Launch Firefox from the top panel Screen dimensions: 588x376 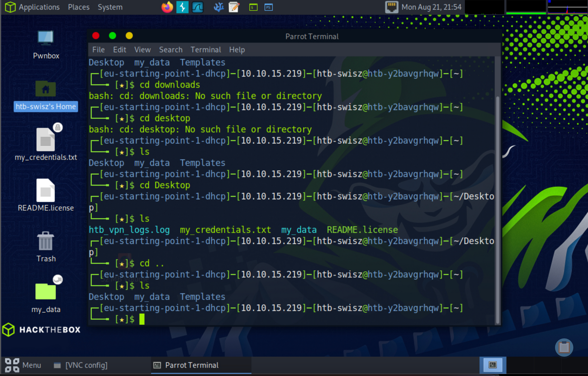click(167, 7)
